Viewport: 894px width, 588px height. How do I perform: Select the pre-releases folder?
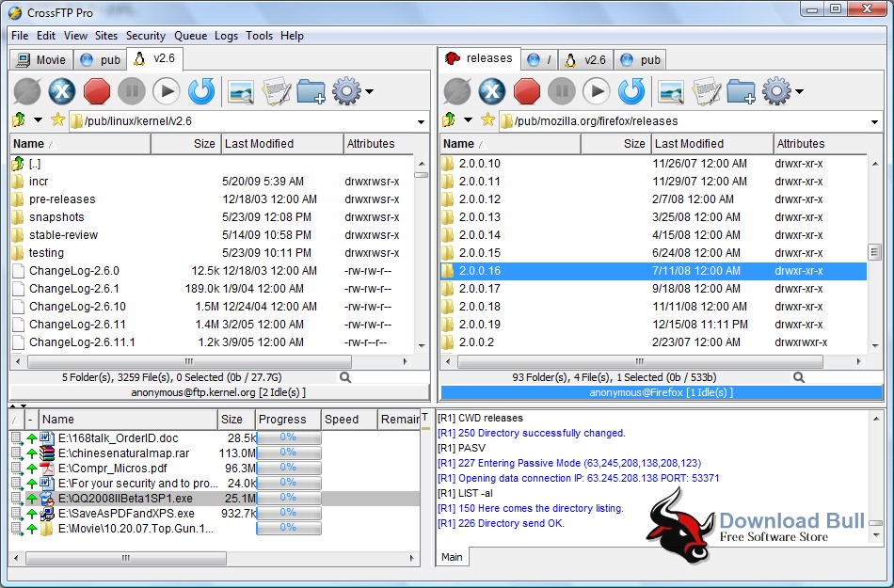point(212,199)
